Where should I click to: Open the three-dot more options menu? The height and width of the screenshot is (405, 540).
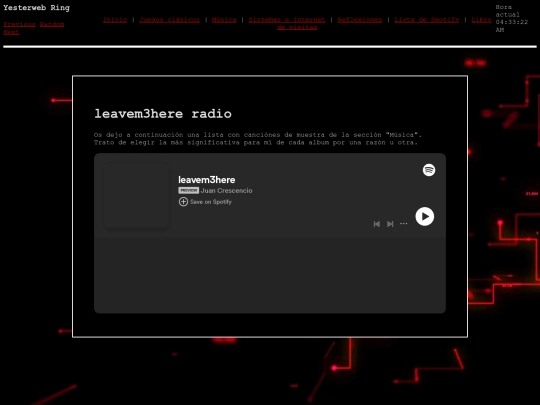point(403,224)
